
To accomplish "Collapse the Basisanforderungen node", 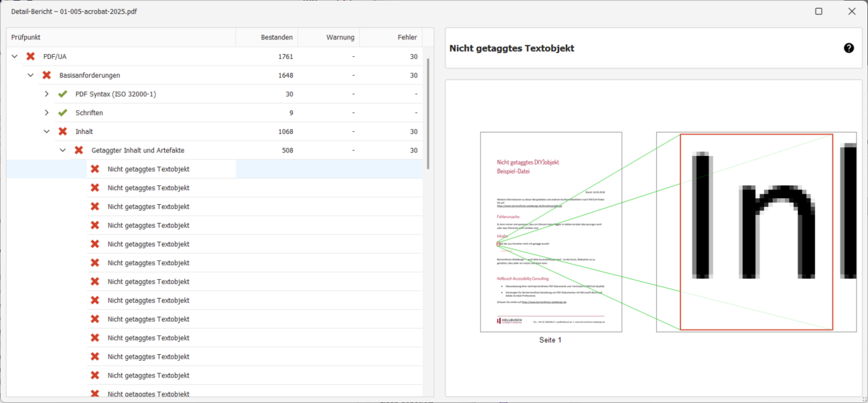I will click(31, 76).
